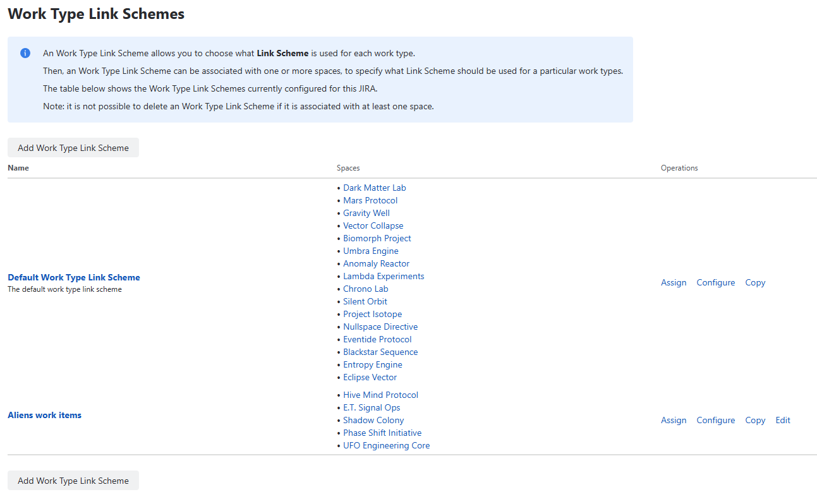Screen dimensions: 817x504
Task: Open the Silent Orbit space
Action: click(x=365, y=301)
